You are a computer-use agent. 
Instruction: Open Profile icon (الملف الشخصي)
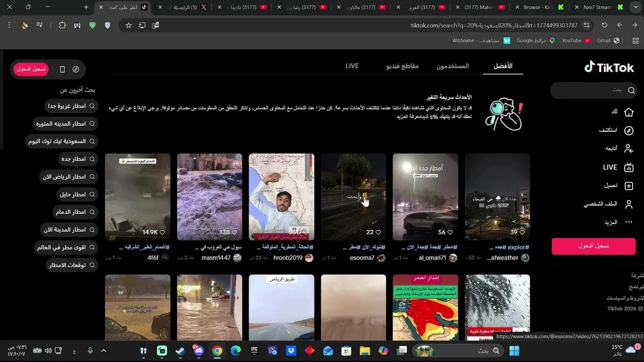click(x=628, y=204)
